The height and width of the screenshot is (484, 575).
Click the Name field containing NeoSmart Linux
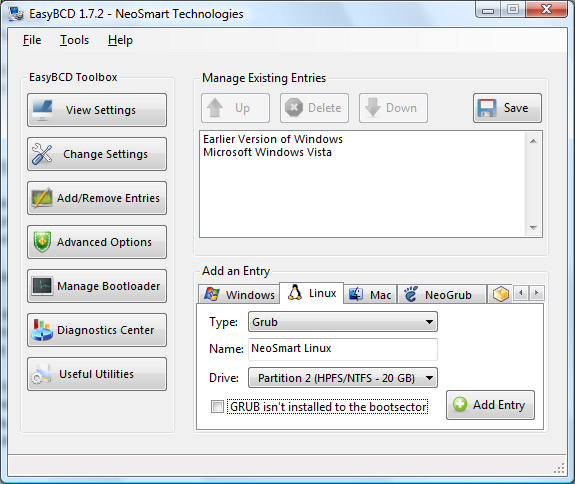point(343,349)
